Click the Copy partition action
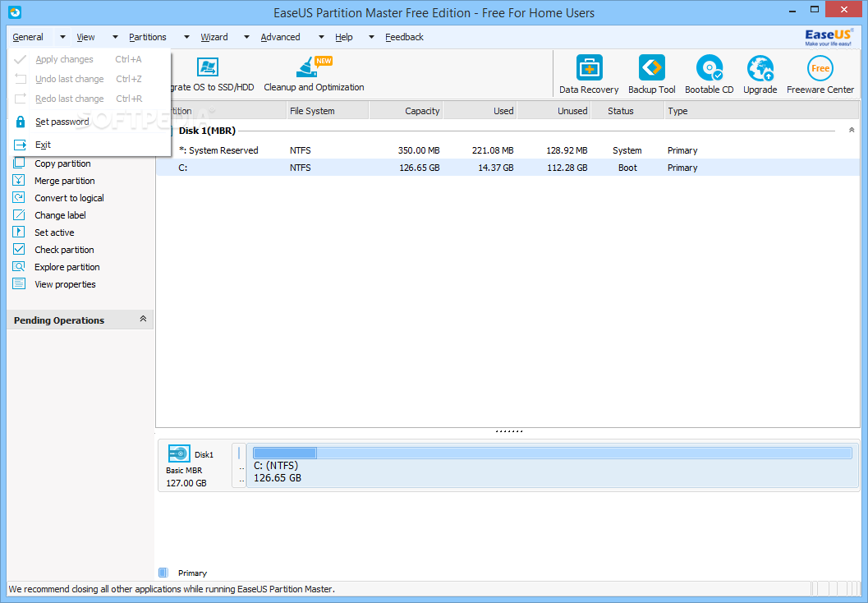The width and height of the screenshot is (868, 603). point(62,163)
